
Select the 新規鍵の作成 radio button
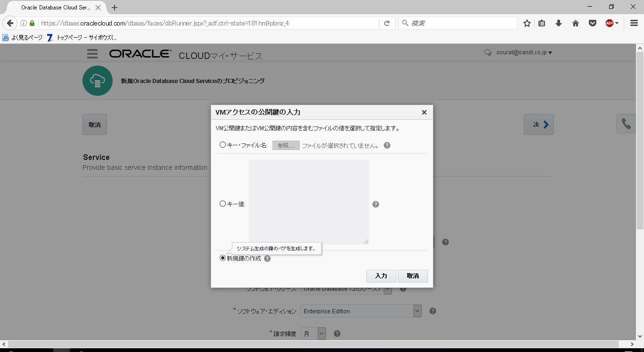pos(223,258)
